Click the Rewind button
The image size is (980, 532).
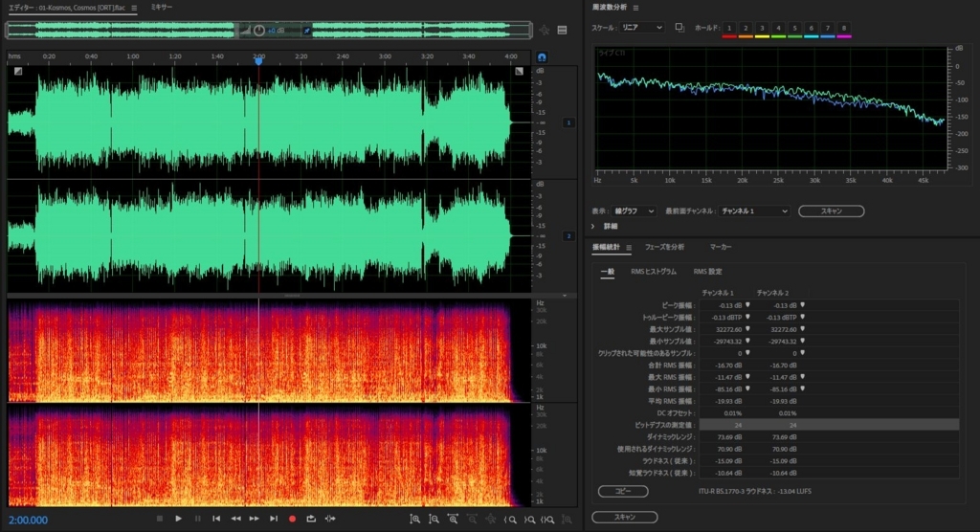[x=235, y=519]
